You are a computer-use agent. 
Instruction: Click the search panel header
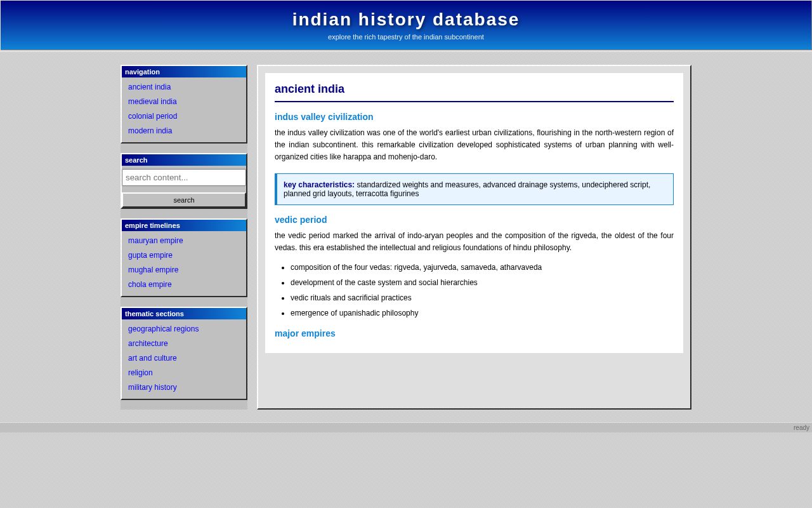point(184,160)
